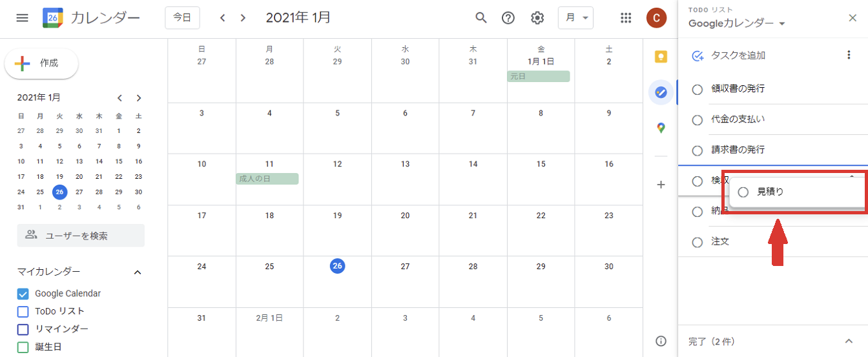This screenshot has height=357, width=868.
Task: Enable the リマインダー calendar checkbox
Action: (23, 329)
